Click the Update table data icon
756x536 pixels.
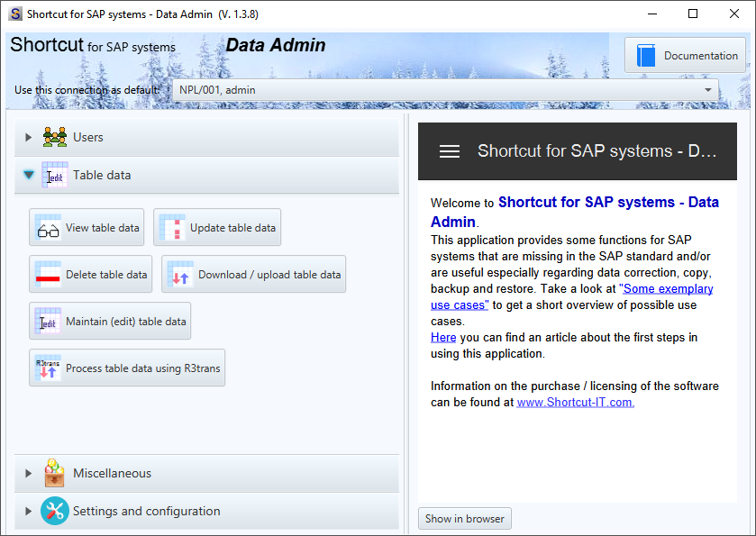click(x=172, y=228)
